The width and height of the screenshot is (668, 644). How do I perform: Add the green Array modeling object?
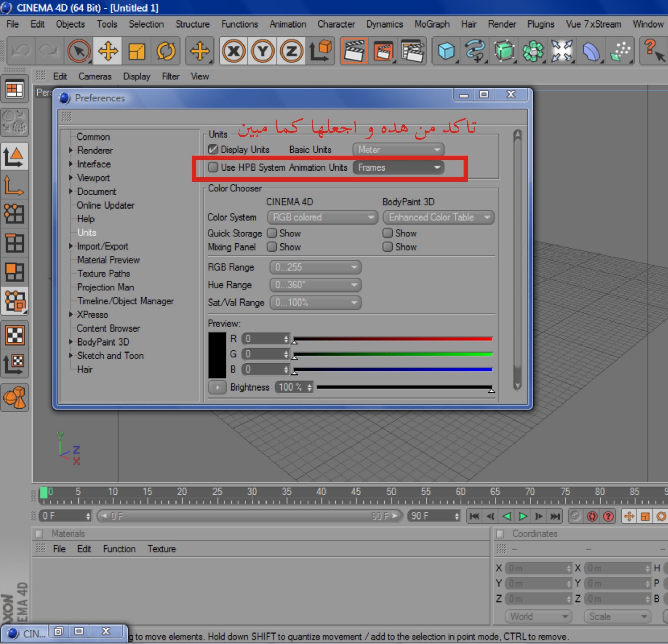(533, 51)
